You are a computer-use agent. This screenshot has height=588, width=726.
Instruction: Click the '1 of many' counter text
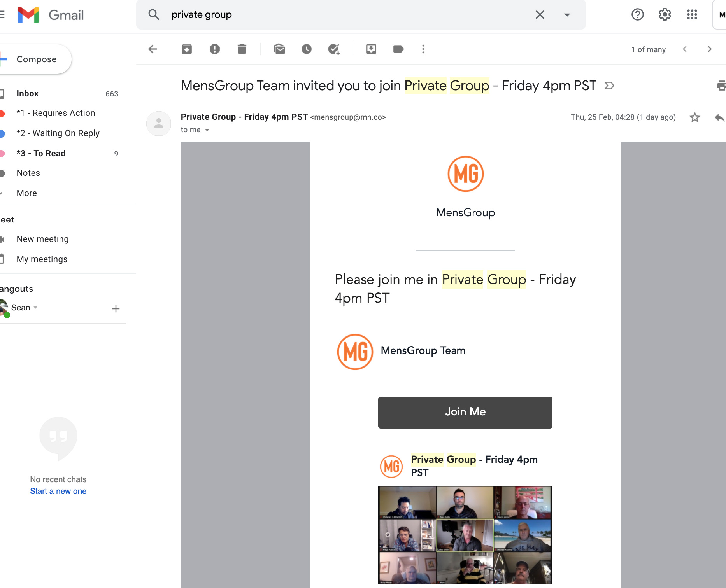coord(649,49)
